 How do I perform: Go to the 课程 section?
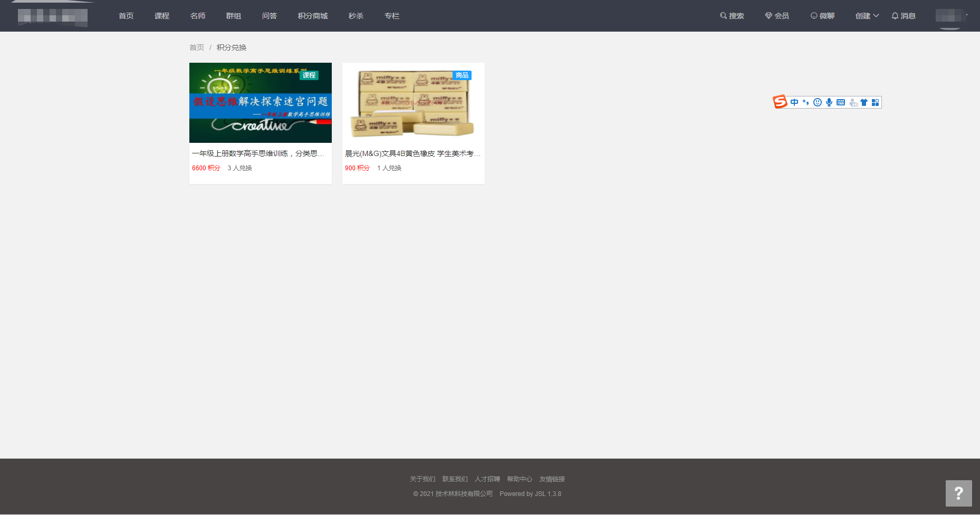(162, 16)
